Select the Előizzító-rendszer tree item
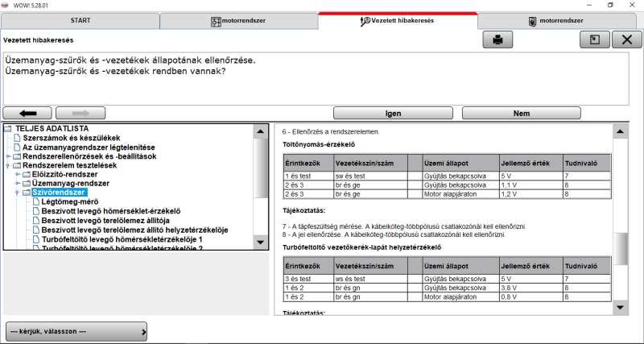This screenshot has height=344, width=644. (x=65, y=175)
